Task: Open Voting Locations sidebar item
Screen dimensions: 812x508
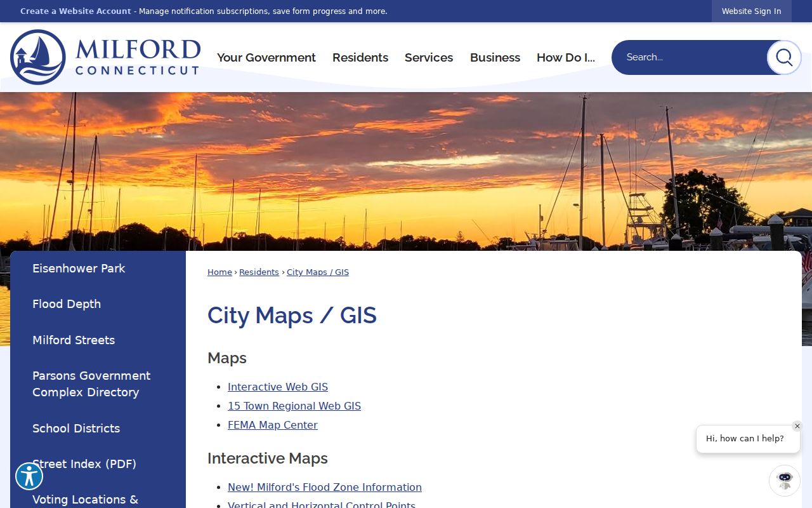Action: [x=98, y=496]
